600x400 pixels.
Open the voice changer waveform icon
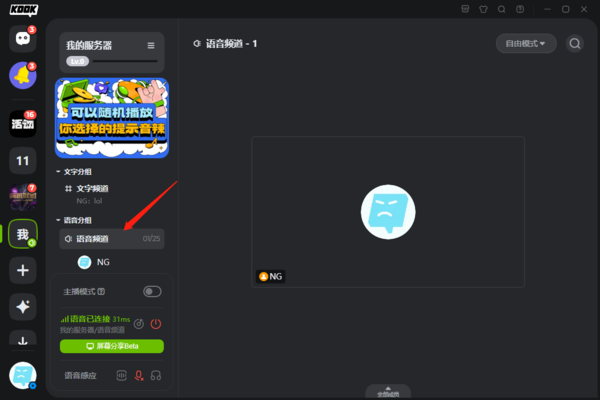pyautogui.click(x=121, y=376)
